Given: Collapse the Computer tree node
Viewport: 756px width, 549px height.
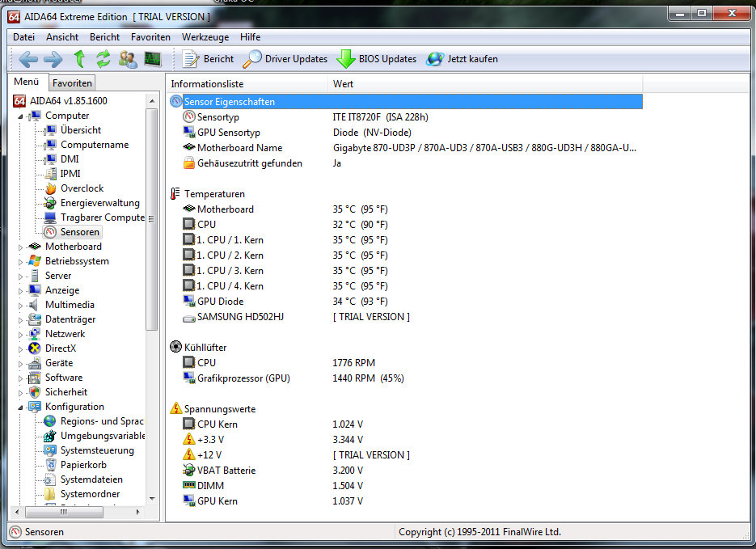Looking at the screenshot, I should [x=20, y=116].
